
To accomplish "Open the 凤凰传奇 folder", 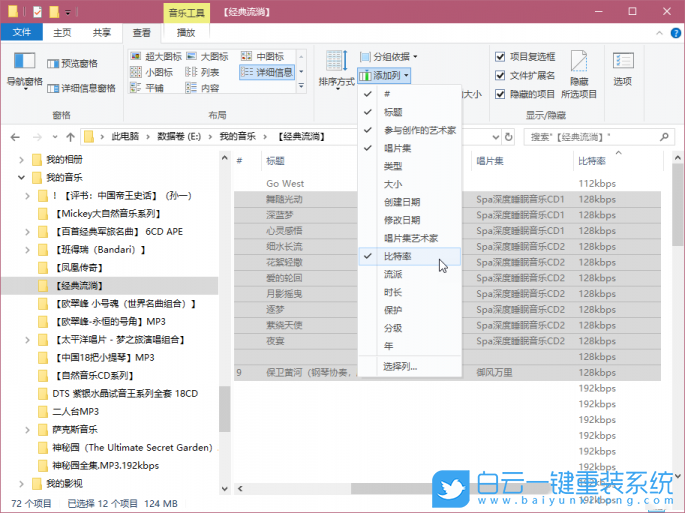I will [x=79, y=267].
